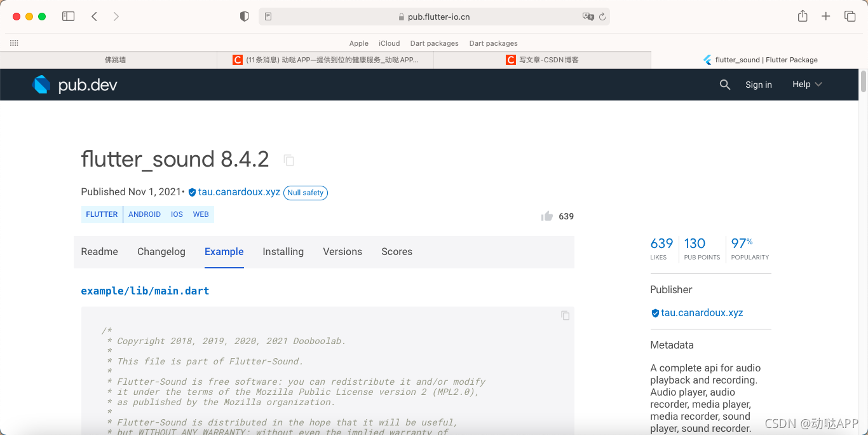Reload the page with refresh icon
Viewport: 868px width, 435px height.
[x=602, y=17]
